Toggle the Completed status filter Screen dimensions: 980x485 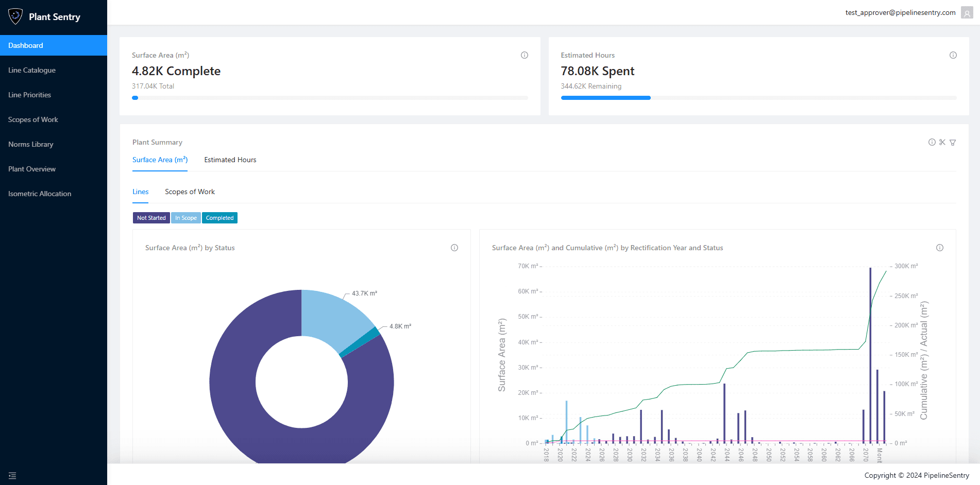coord(219,218)
